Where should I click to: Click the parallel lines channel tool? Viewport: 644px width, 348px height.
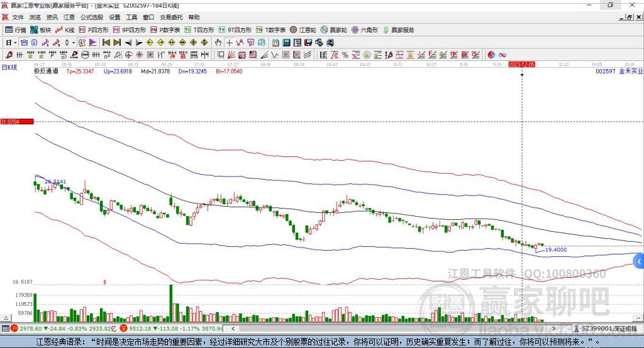[308, 55]
